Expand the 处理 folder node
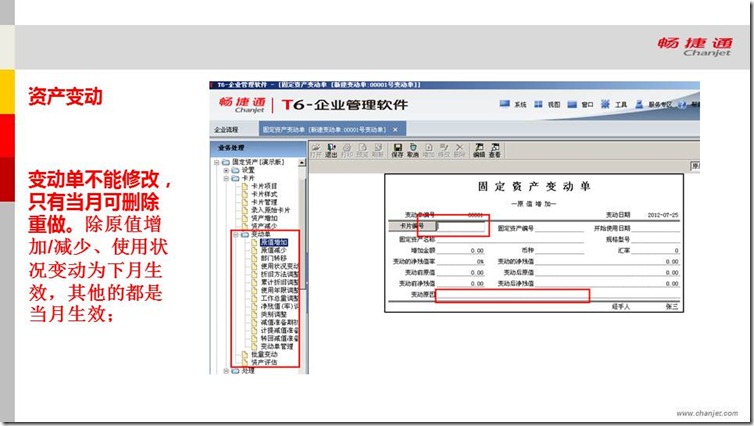 [x=226, y=371]
